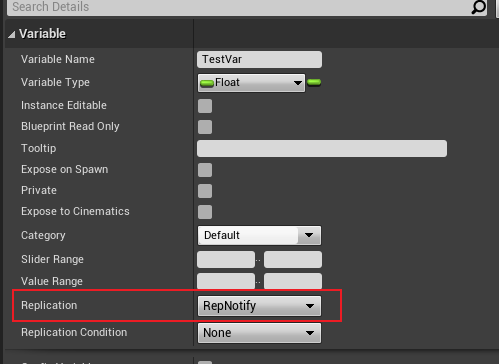Click the Category label
This screenshot has width=499, height=364.
point(43,235)
